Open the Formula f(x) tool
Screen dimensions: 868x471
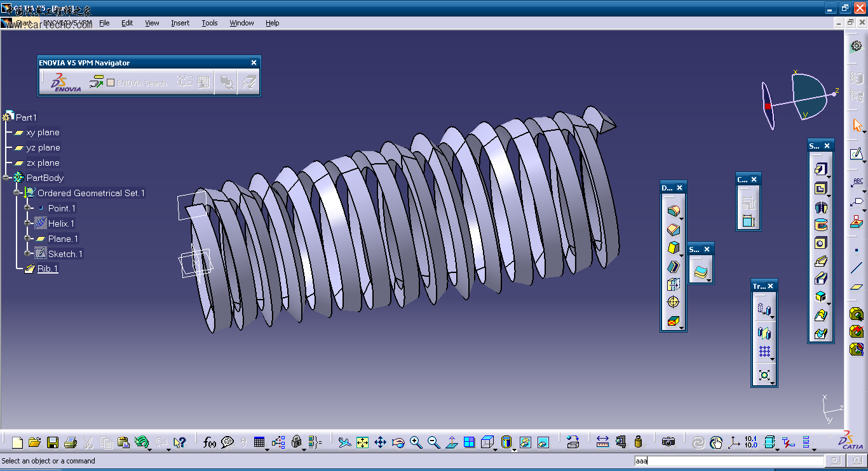click(x=210, y=442)
